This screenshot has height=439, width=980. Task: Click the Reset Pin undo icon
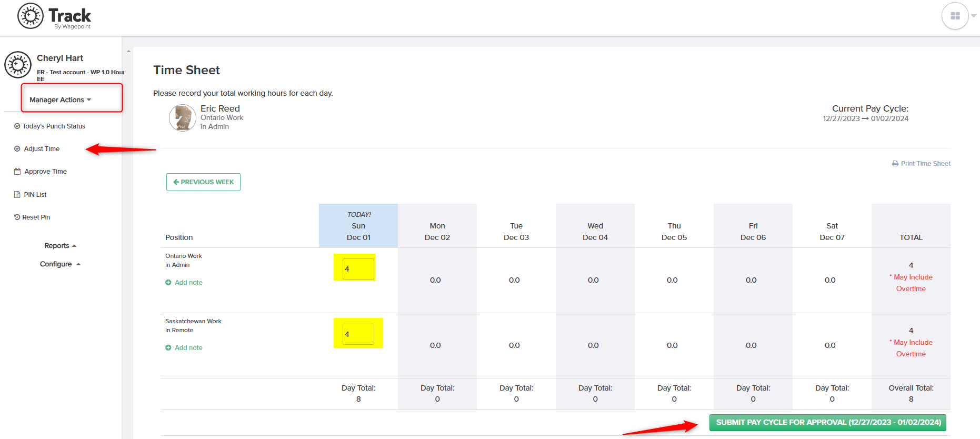17,217
